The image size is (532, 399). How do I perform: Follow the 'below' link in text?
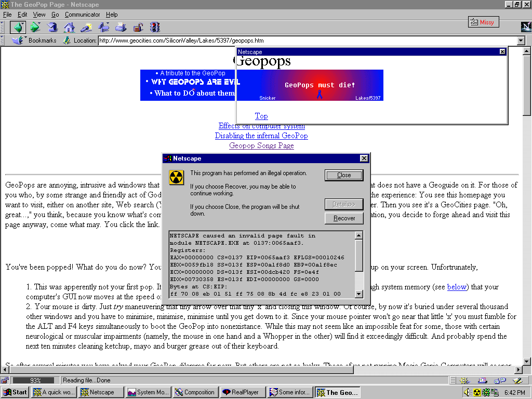[457, 287]
